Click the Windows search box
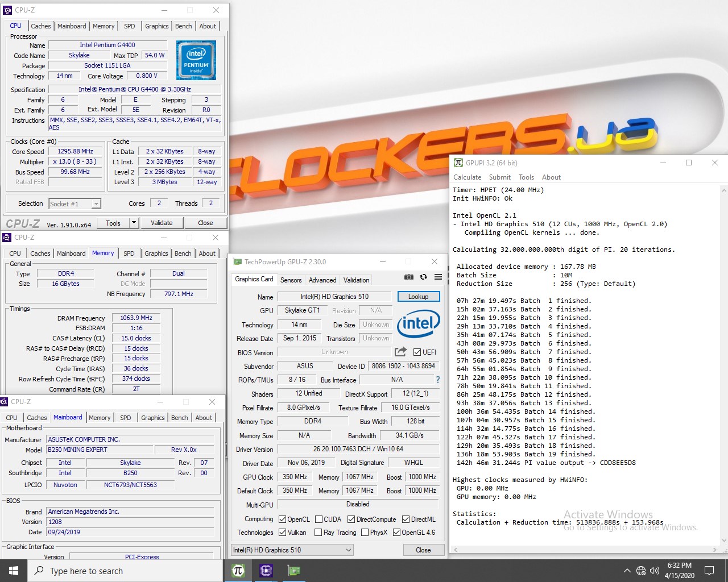The width and height of the screenshot is (728, 582). click(125, 571)
